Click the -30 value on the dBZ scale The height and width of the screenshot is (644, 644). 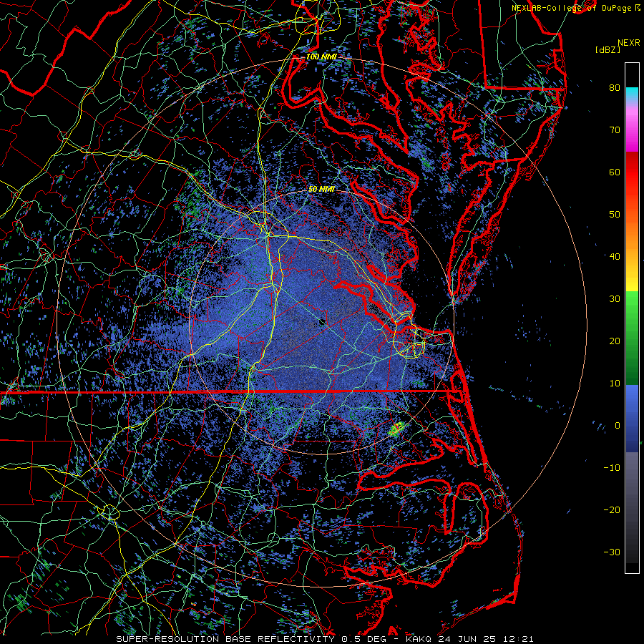pos(612,552)
